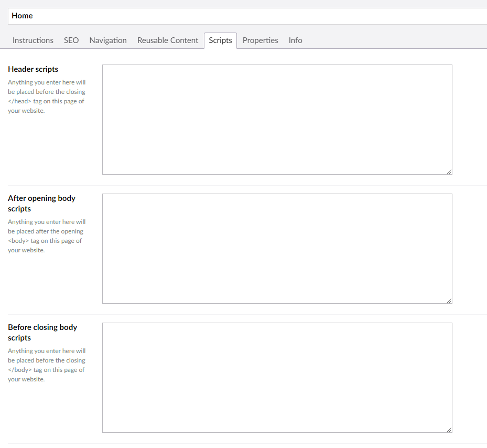Click the description mentioning closing </head> tag
Screen dimensions: 487x448
47,97
